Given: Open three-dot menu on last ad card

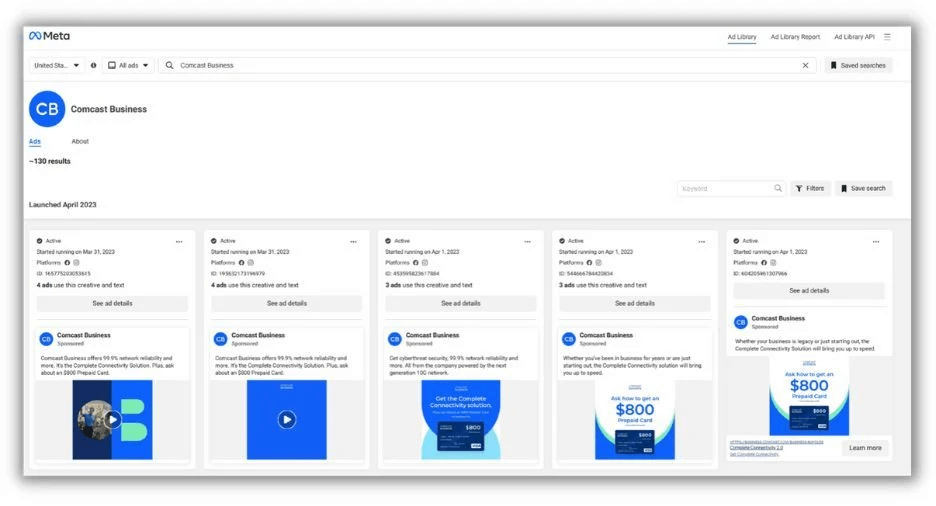Looking at the screenshot, I should 876,241.
